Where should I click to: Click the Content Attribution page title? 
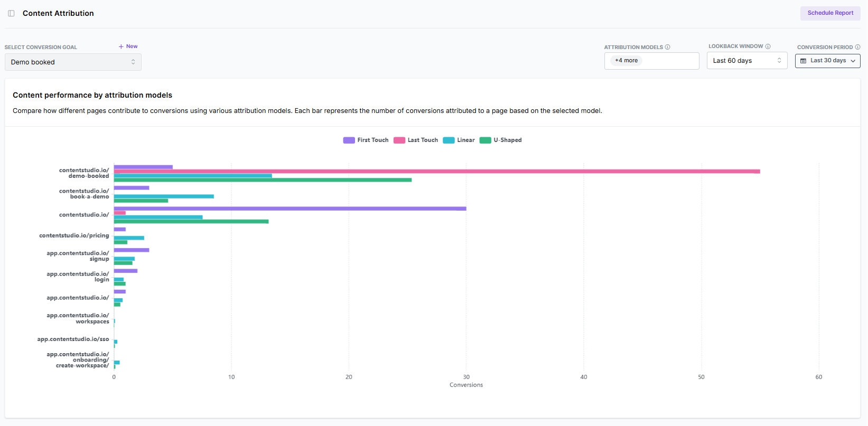(58, 13)
